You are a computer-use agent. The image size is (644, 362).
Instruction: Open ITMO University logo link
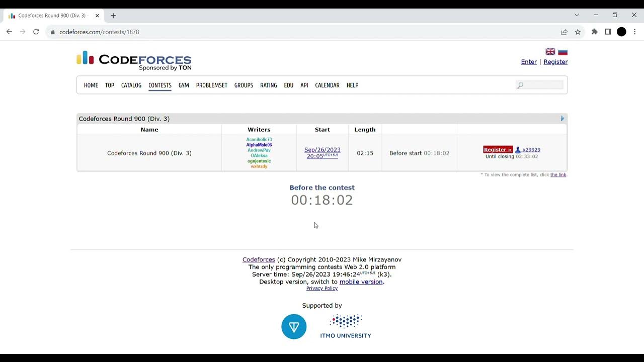[346, 326]
